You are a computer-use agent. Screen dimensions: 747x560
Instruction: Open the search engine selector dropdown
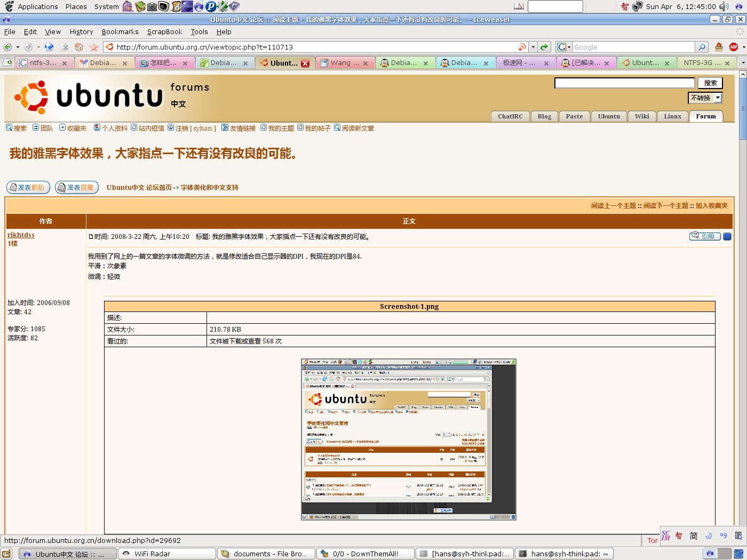tap(564, 47)
